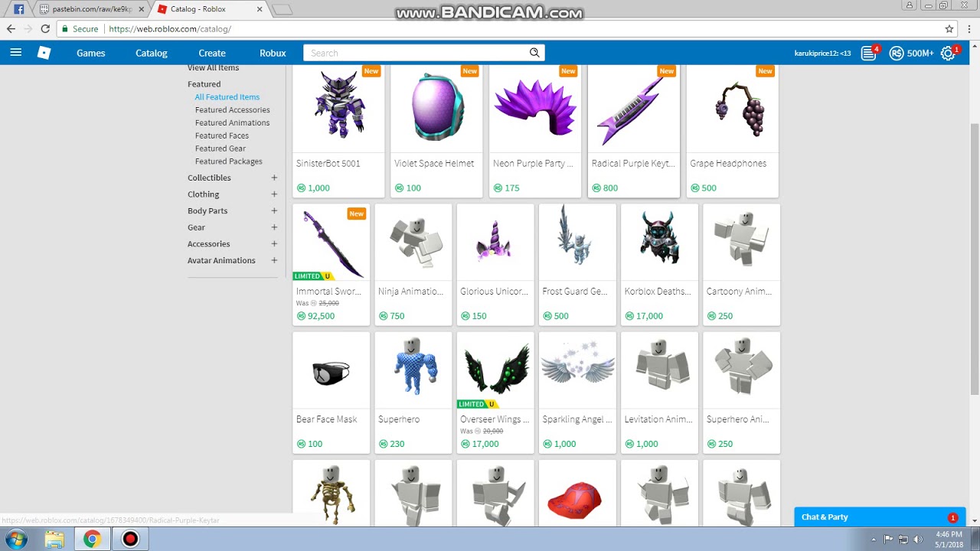980x551 pixels.
Task: Reload the page with refresh icon
Action: (45, 29)
